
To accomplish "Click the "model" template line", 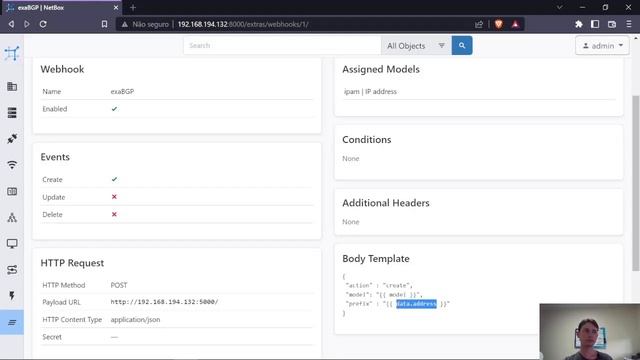I will point(384,294).
